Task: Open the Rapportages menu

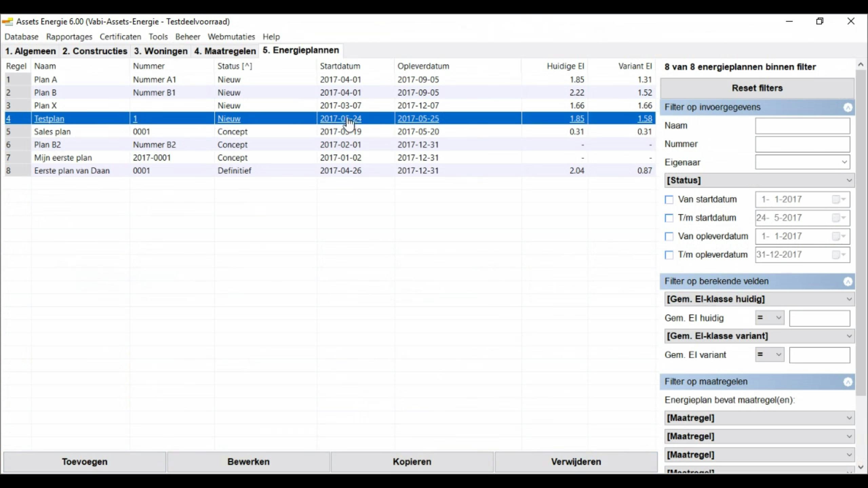Action: point(69,37)
